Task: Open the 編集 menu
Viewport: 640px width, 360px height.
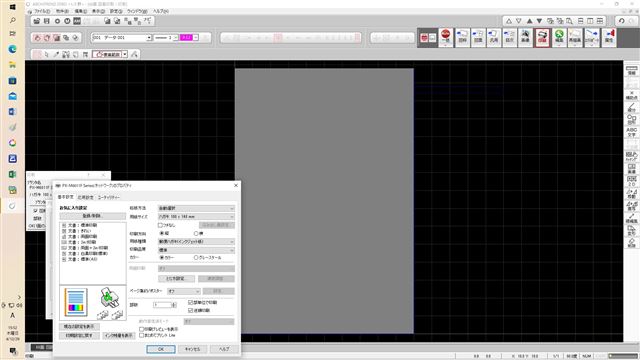Action: (x=80, y=11)
